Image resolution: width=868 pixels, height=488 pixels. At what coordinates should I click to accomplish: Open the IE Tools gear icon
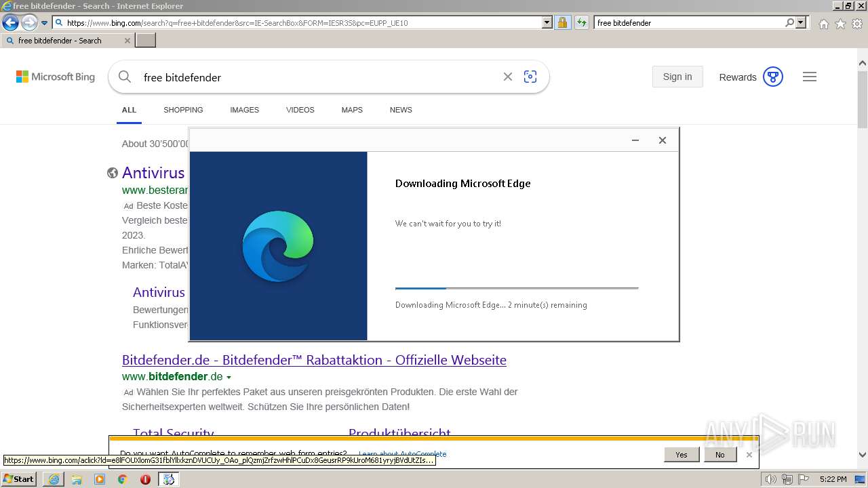[857, 24]
